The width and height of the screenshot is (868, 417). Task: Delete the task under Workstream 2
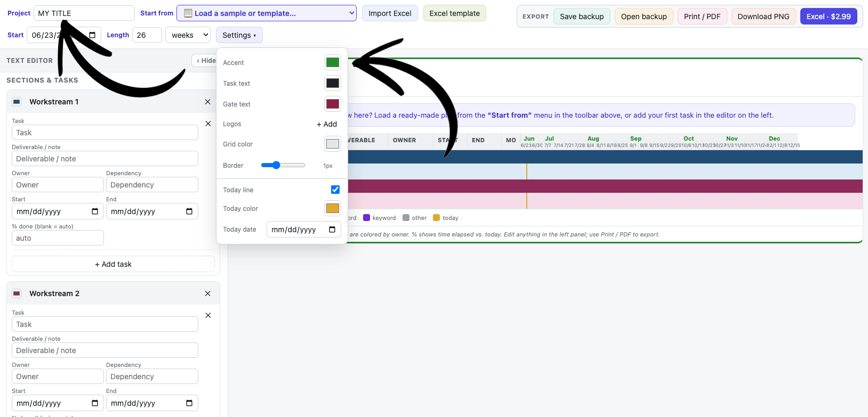pyautogui.click(x=208, y=315)
